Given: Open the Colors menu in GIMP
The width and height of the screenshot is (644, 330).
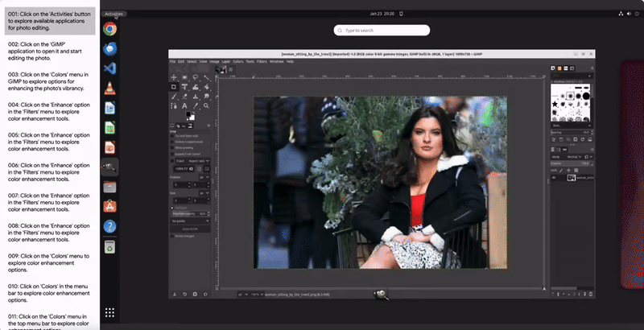Looking at the screenshot, I should click(x=238, y=61).
